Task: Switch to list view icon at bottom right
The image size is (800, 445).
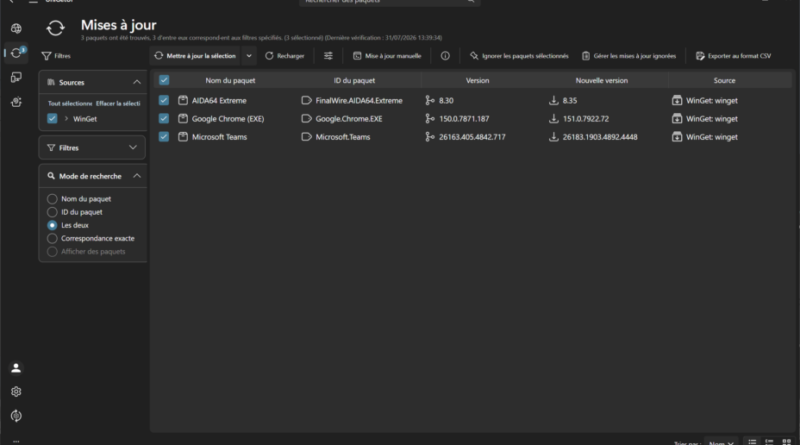Action: point(752,441)
